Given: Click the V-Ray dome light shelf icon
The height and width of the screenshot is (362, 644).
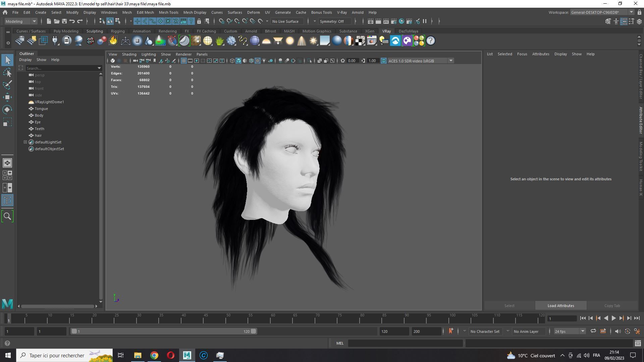Looking at the screenshot, I should pyautogui.click(x=266, y=41).
